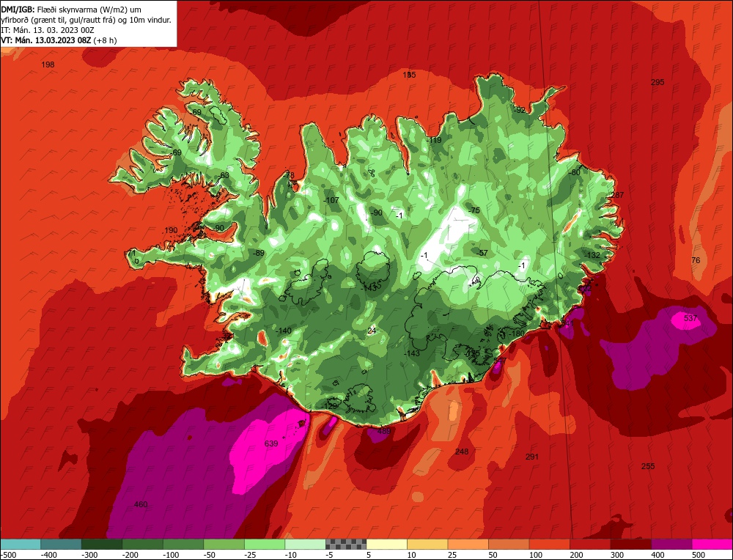The height and width of the screenshot is (560, 733).
Task: Click the legend swatch between 10 and 25
Action: pos(427,544)
